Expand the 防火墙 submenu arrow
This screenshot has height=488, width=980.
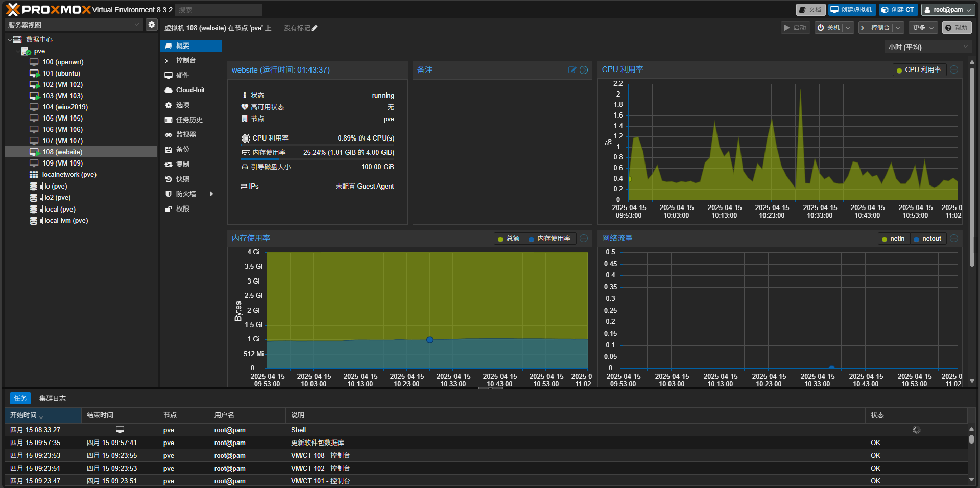[x=211, y=194]
